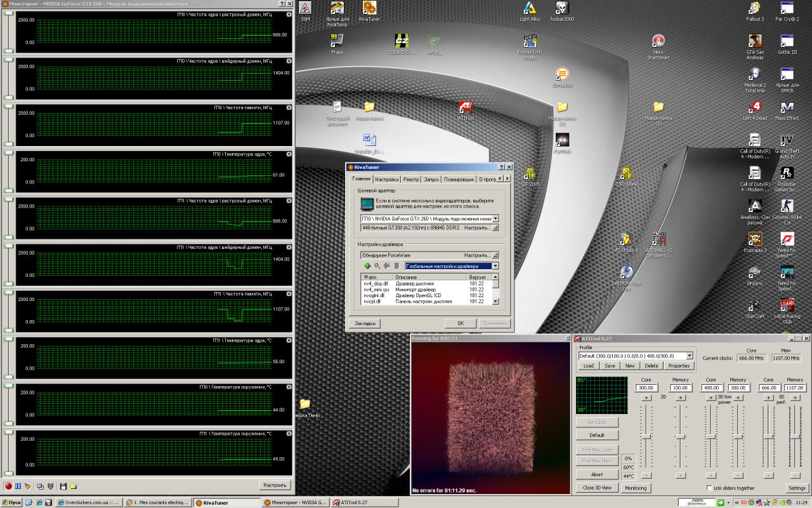Screen dimensions: 812x508
Task: Click down arrow of RivaTuner driver file list scrollbar
Action: 495,301
